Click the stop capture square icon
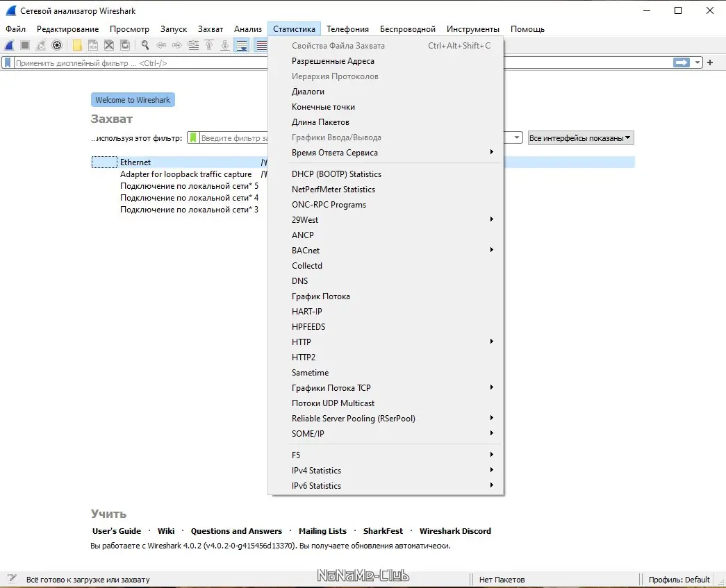This screenshot has height=588, width=726. (25, 45)
